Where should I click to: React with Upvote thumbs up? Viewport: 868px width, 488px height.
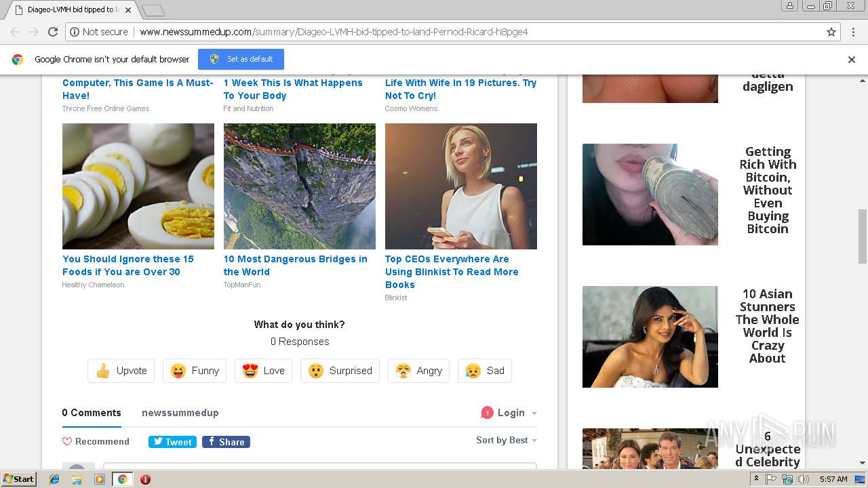coord(121,371)
